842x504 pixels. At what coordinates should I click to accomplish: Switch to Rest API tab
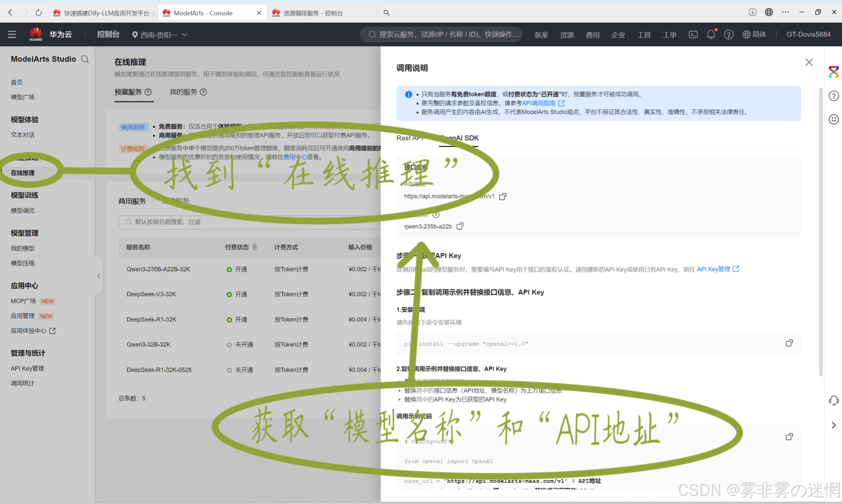coord(410,138)
